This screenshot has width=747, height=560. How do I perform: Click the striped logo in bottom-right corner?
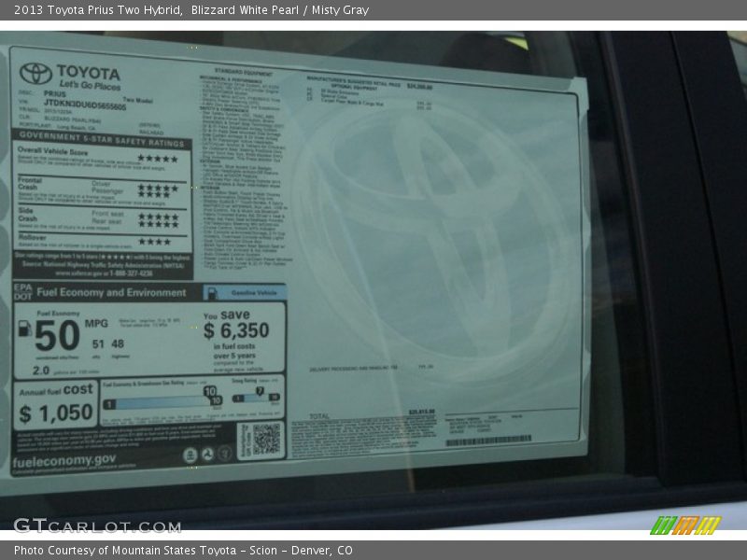coord(684,525)
